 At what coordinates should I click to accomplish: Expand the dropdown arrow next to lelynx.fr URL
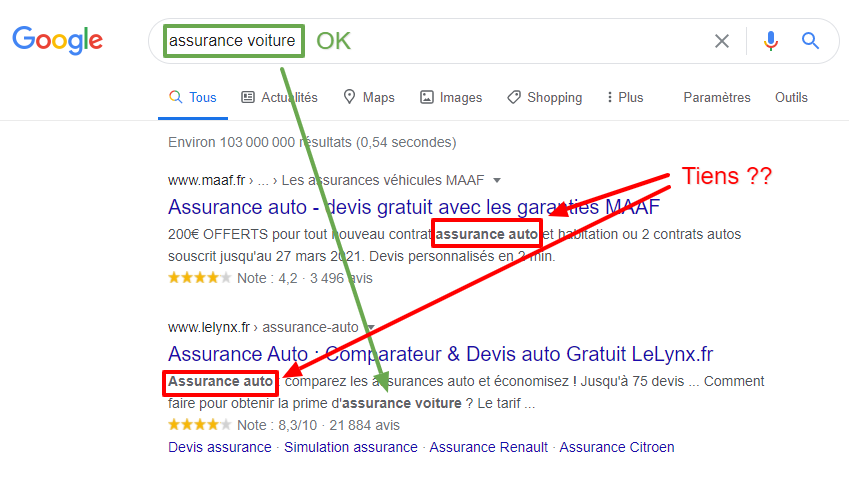point(371,327)
